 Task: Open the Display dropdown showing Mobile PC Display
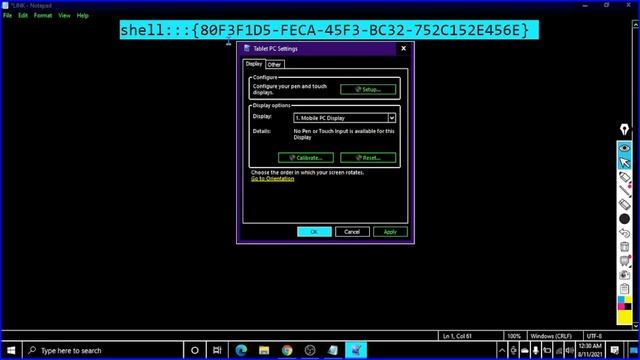pos(344,118)
